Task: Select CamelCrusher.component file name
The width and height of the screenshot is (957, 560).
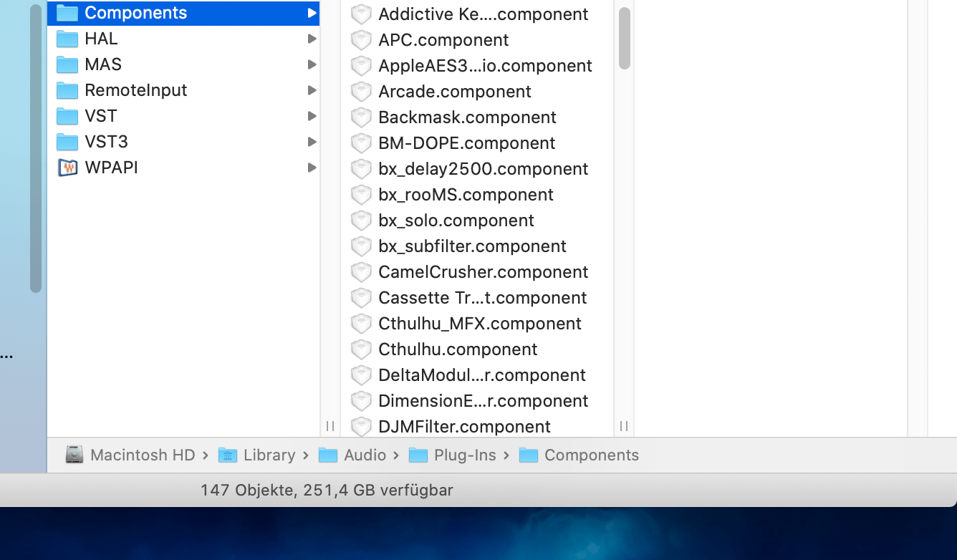Action: [484, 272]
